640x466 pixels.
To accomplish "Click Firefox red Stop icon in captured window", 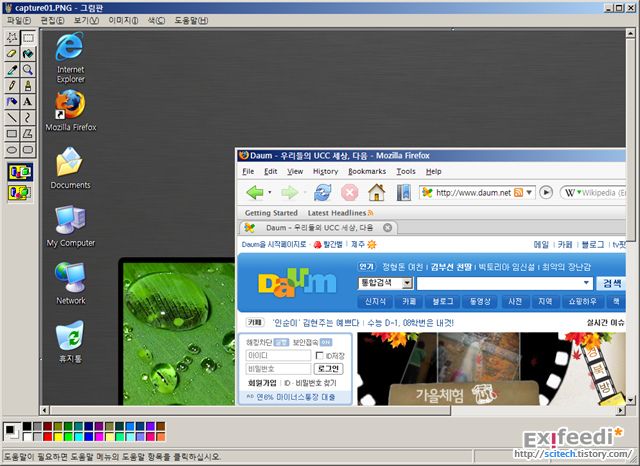I will [349, 192].
